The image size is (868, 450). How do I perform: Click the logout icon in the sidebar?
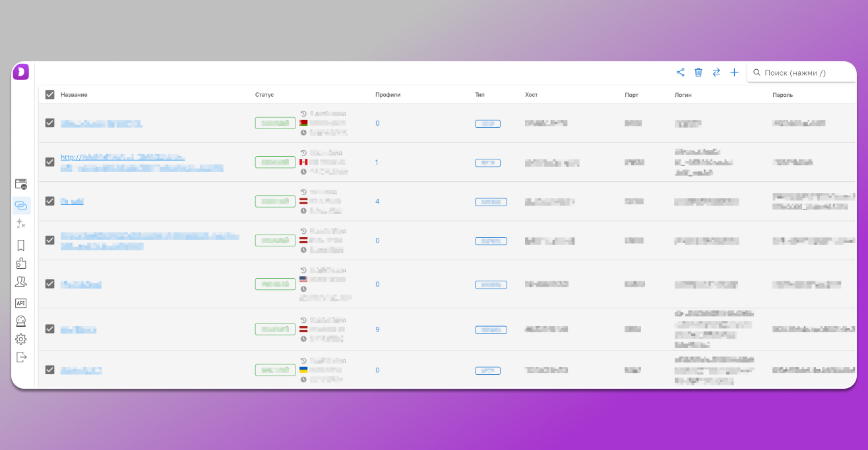point(21,357)
